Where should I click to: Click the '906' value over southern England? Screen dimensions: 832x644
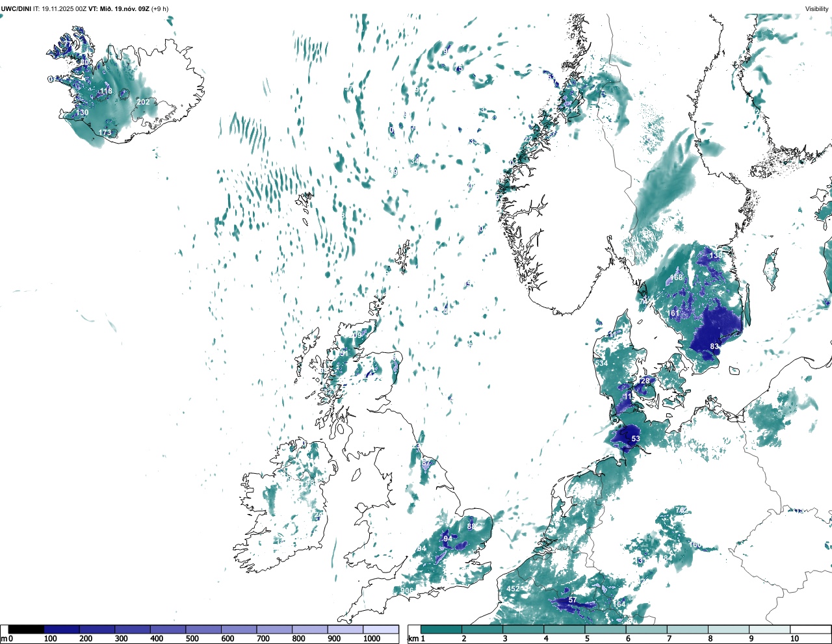tap(407, 591)
